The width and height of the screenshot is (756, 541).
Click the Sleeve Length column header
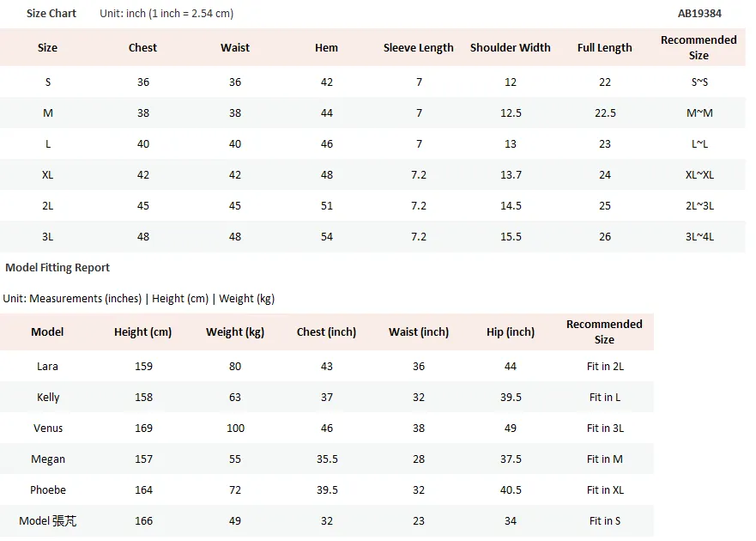(419, 48)
